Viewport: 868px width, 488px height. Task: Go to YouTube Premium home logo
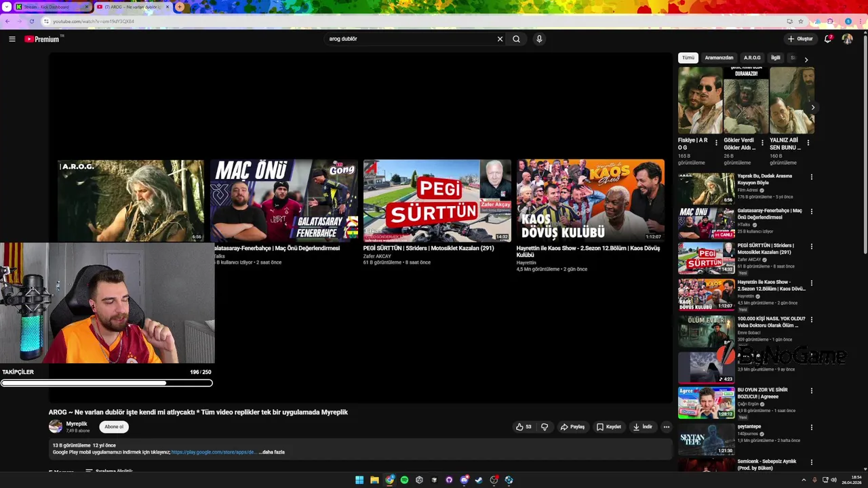point(43,39)
